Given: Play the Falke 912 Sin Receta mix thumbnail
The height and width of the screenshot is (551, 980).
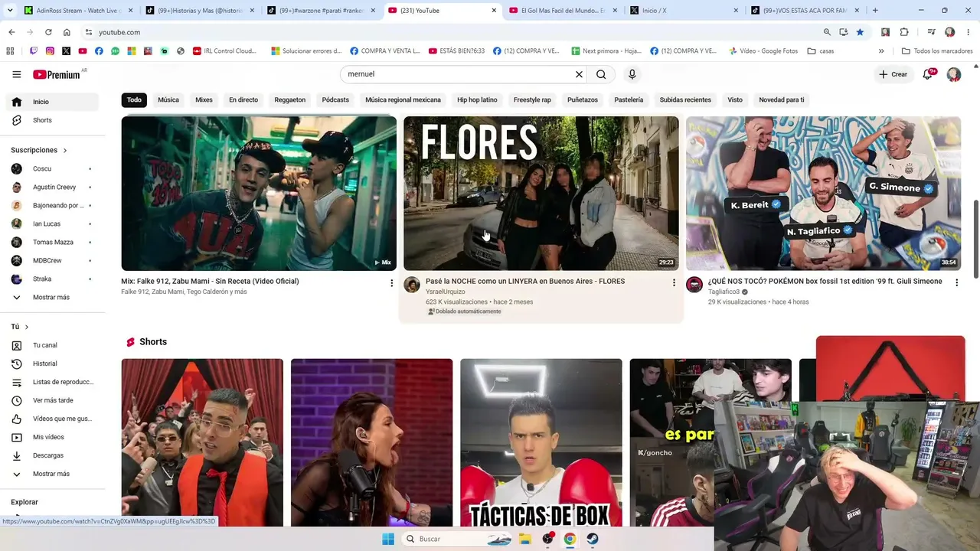Looking at the screenshot, I should click(x=259, y=193).
